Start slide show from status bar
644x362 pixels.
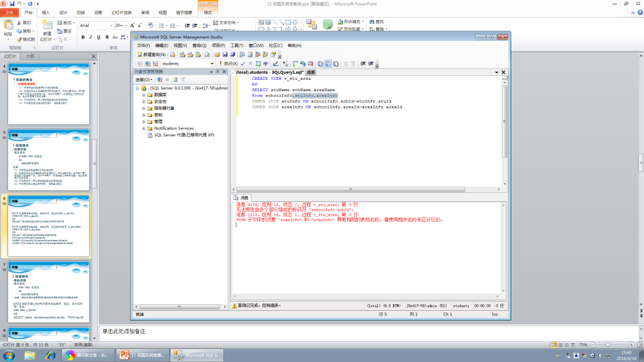point(573,345)
